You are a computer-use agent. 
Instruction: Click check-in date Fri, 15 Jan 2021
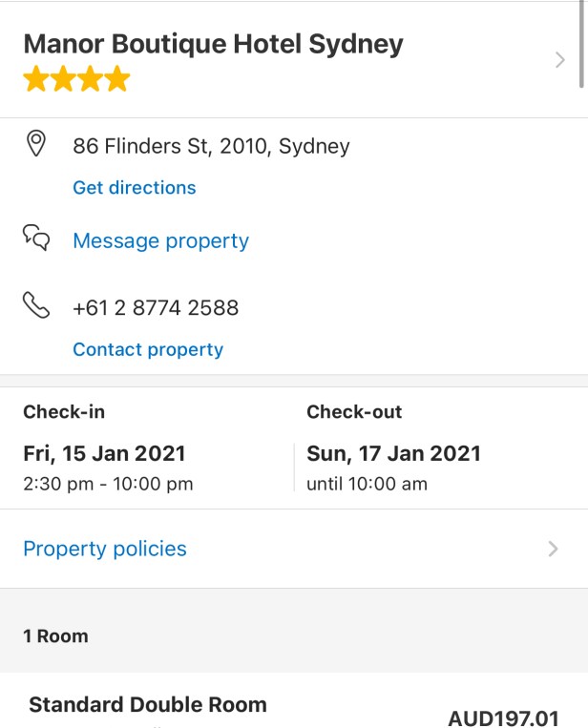tap(104, 453)
